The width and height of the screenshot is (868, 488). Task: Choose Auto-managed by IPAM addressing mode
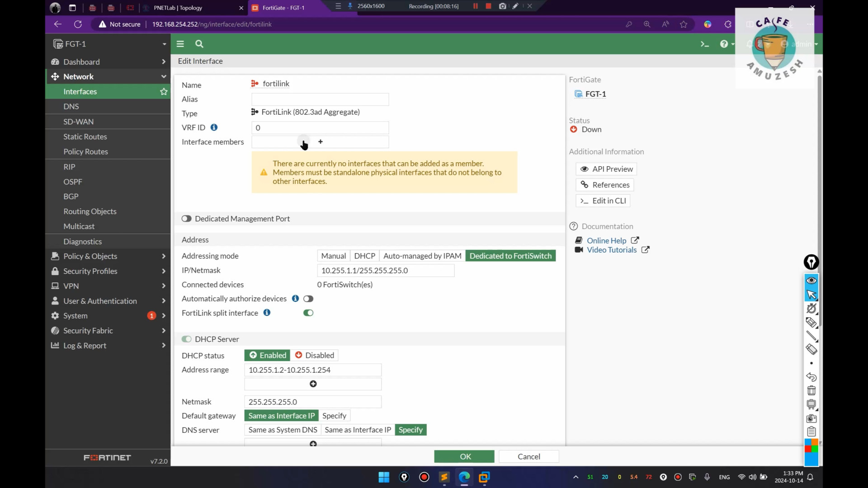[x=422, y=256]
